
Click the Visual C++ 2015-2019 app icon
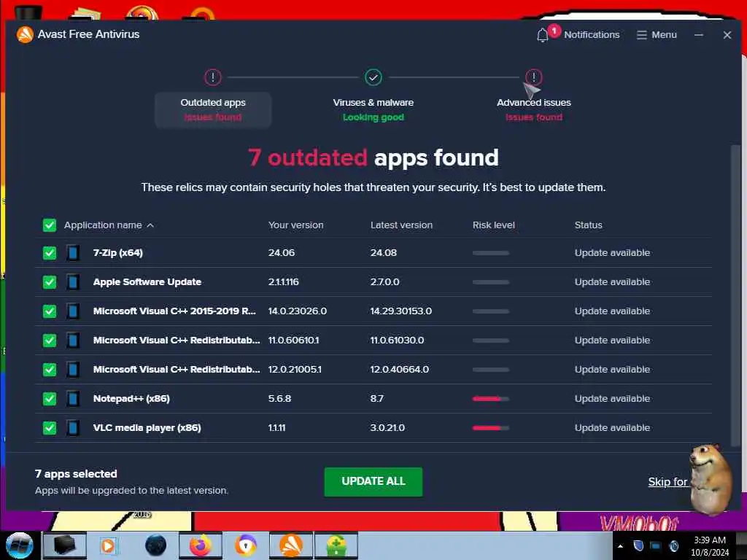tap(73, 311)
